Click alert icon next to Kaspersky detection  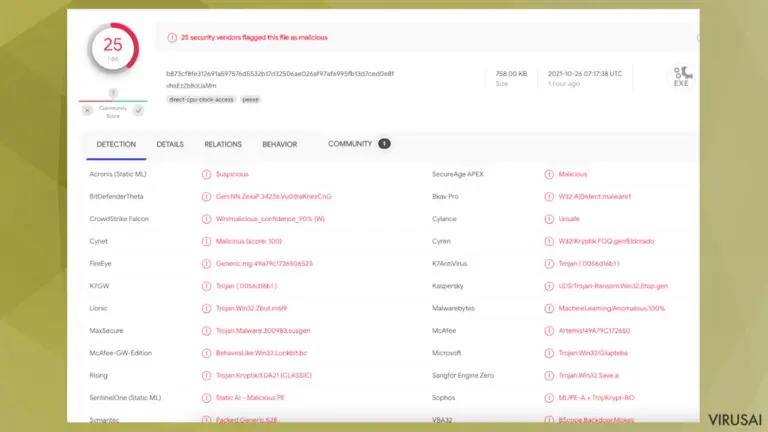(x=549, y=286)
